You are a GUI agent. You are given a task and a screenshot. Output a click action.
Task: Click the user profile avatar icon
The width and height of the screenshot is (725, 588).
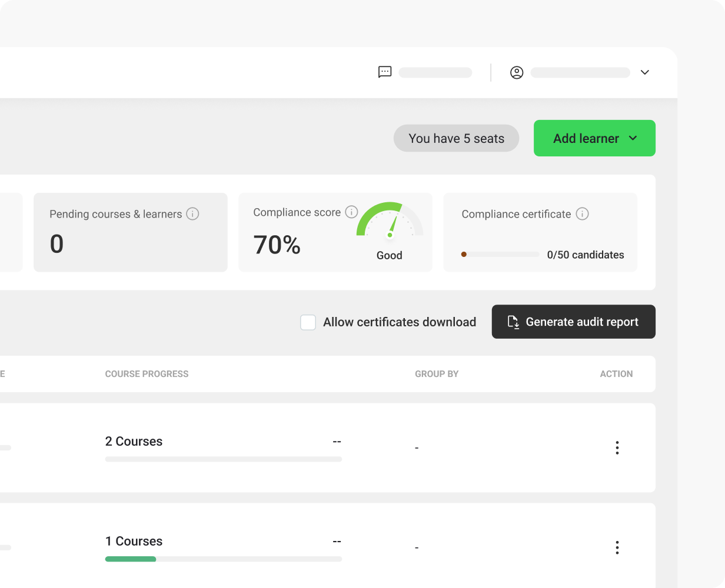(517, 72)
